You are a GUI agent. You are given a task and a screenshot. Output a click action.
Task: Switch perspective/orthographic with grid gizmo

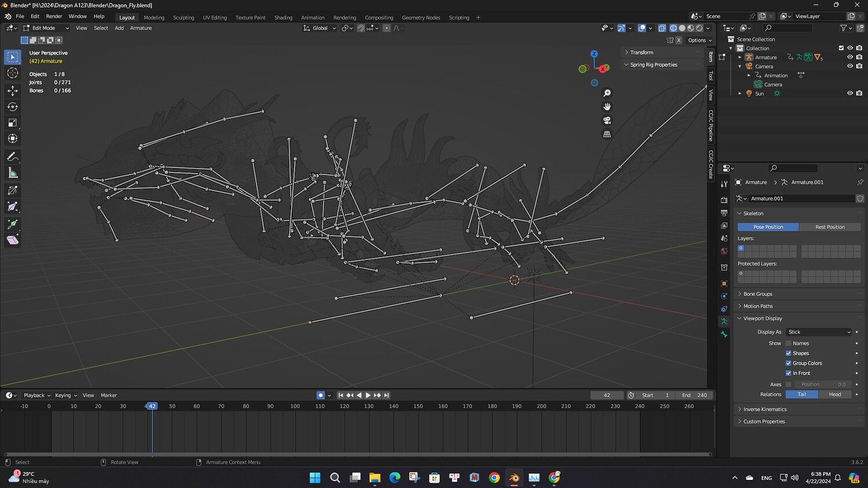607,134
